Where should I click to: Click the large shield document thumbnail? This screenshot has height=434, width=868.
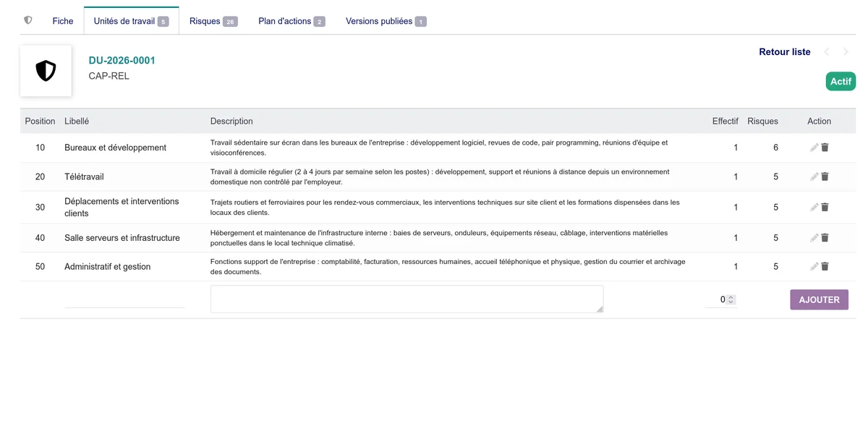pos(46,71)
